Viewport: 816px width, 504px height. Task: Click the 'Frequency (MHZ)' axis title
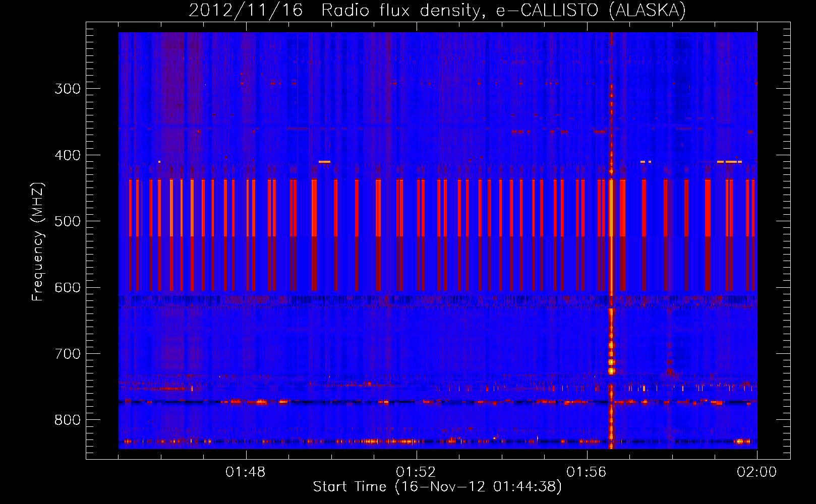(38, 242)
